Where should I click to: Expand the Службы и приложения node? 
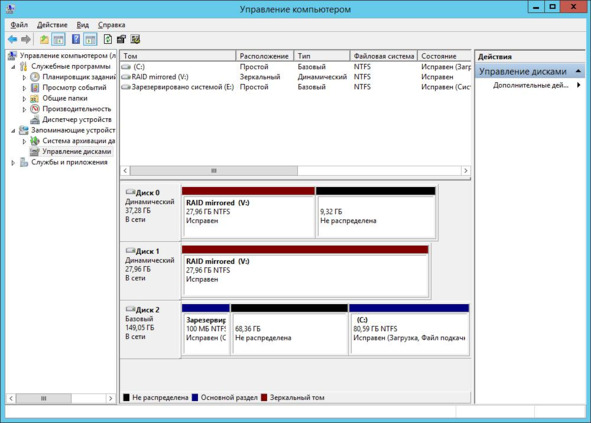tap(13, 163)
